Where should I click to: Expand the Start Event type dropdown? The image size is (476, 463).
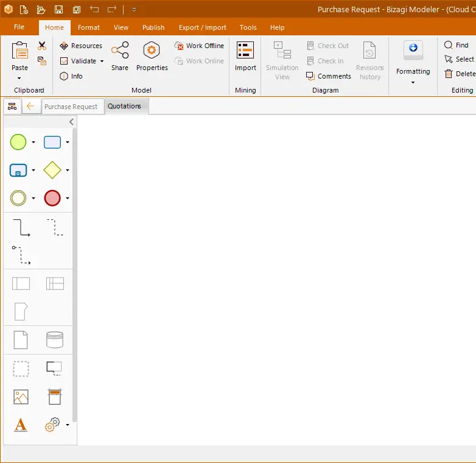(33, 142)
